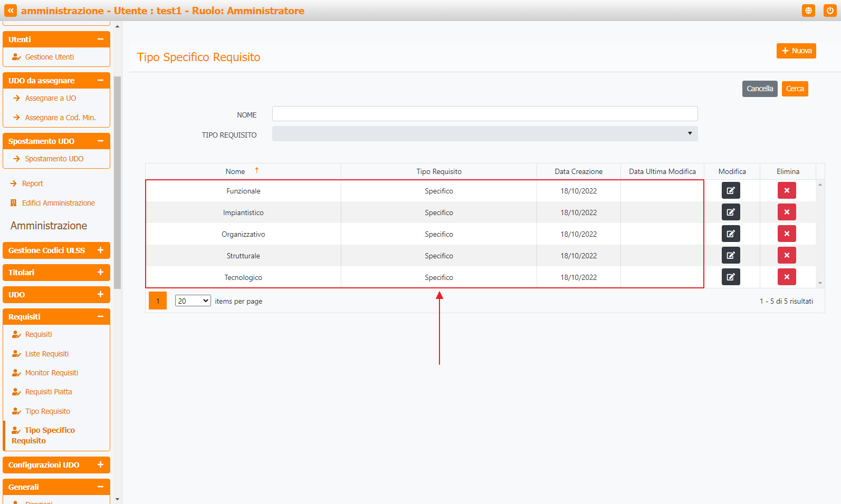The image size is (841, 504).
Task: Click sidebar scrollbar down arrow
Action: [x=117, y=499]
